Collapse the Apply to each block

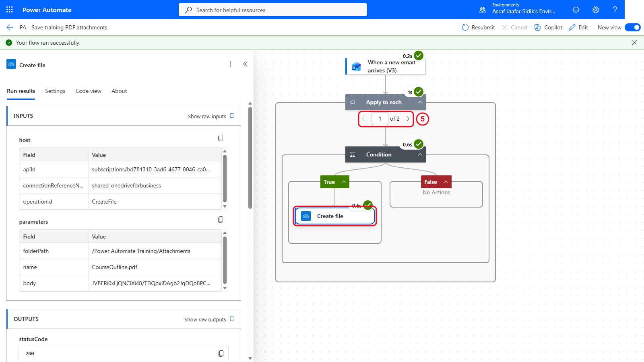tap(420, 102)
